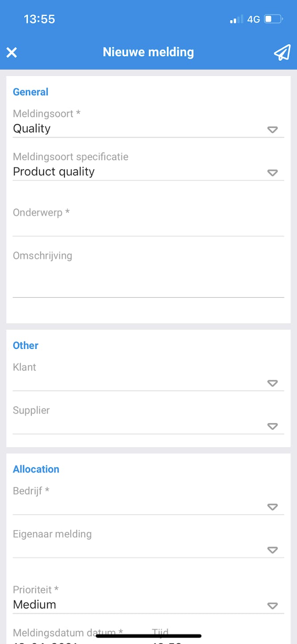Tap the X icon to close the form
297x644 pixels.
(12, 52)
